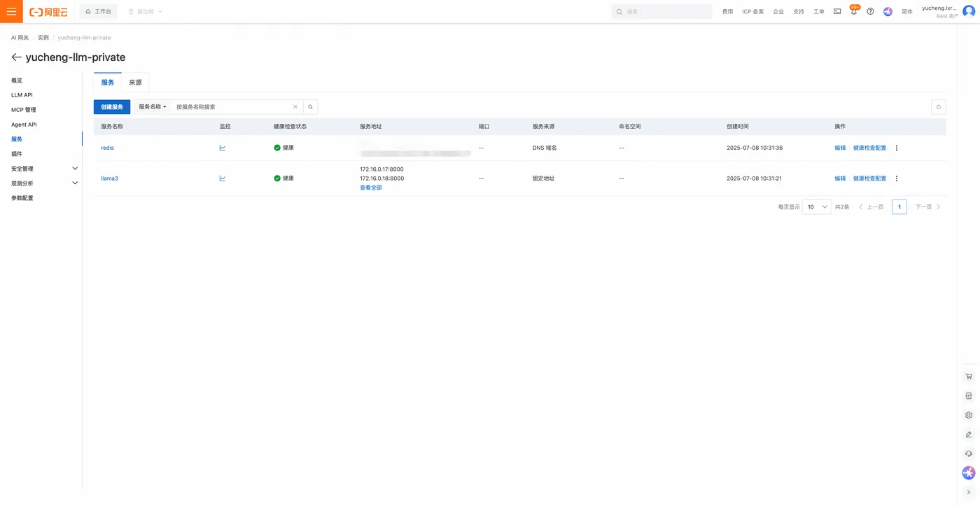Click the 172.16.0.17:8000 address text
Screen dimensions: 980x506
(381, 169)
